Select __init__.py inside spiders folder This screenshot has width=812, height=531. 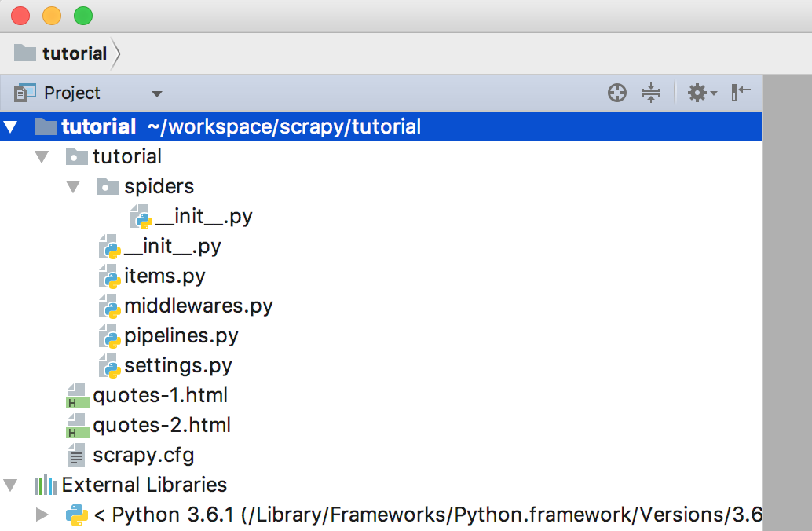203,217
